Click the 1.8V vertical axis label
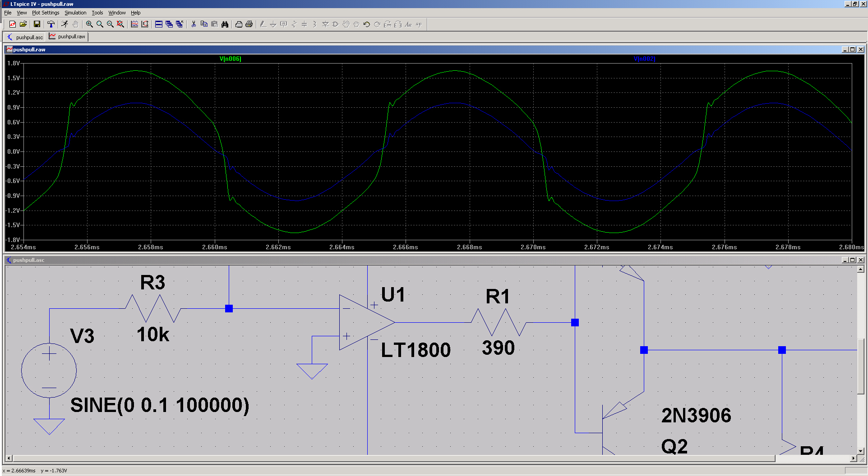The width and height of the screenshot is (868, 476). (x=14, y=64)
